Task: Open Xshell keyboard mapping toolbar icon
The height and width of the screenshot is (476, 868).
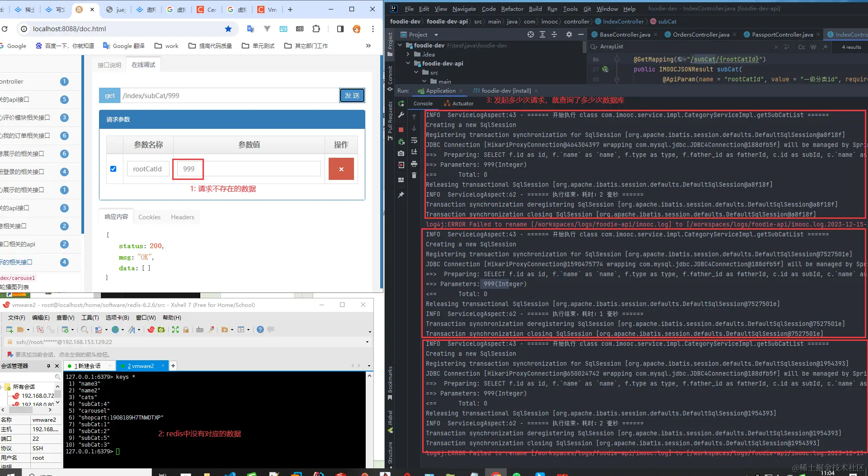Action: point(200,330)
